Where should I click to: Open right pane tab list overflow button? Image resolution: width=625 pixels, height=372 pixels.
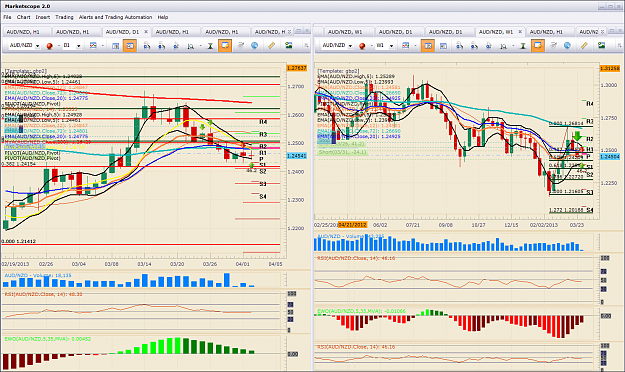click(x=602, y=31)
